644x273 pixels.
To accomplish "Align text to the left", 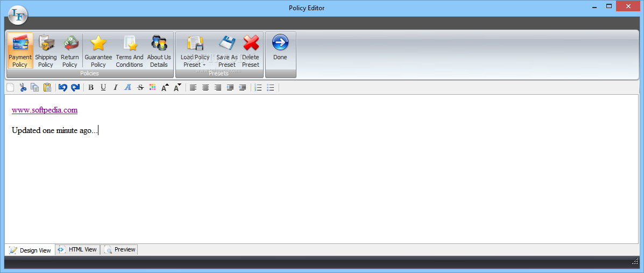I will pos(193,87).
